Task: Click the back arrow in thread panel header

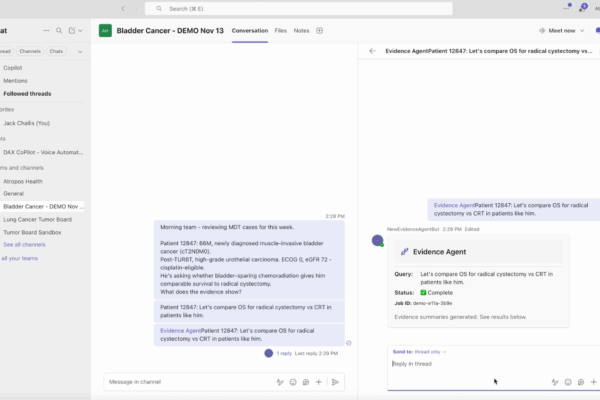Action: [x=372, y=50]
